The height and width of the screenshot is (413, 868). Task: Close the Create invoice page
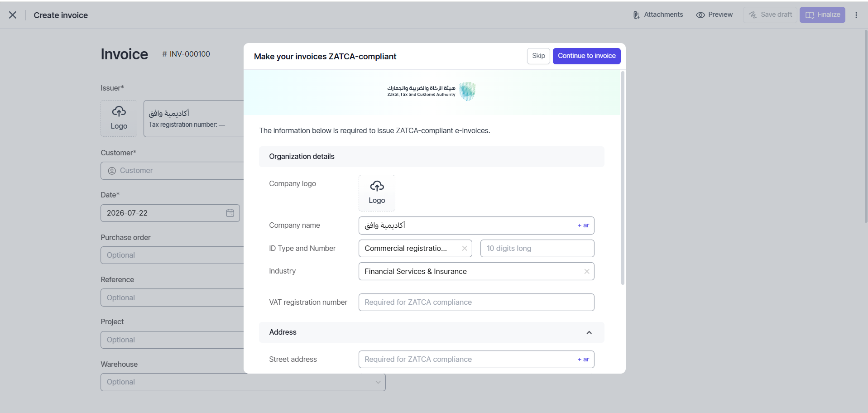pos(13,15)
